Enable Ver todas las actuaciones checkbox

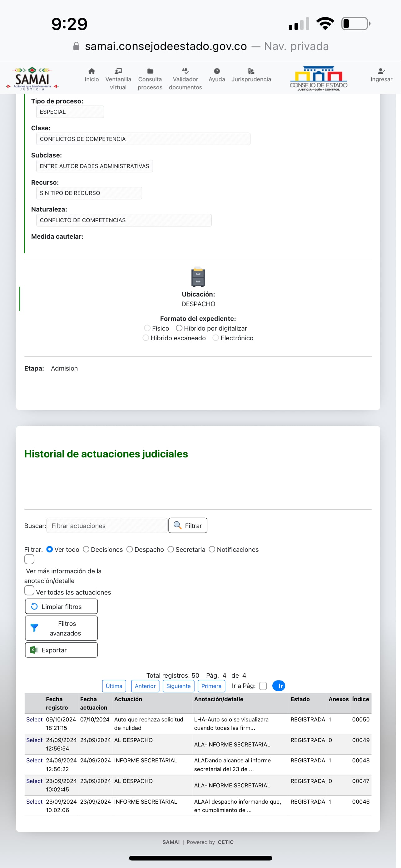click(29, 590)
